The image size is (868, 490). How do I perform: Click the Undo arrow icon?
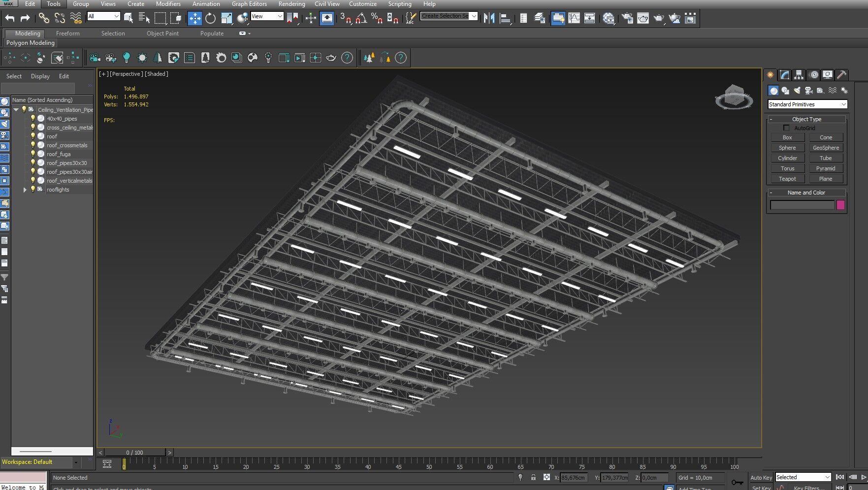point(10,18)
